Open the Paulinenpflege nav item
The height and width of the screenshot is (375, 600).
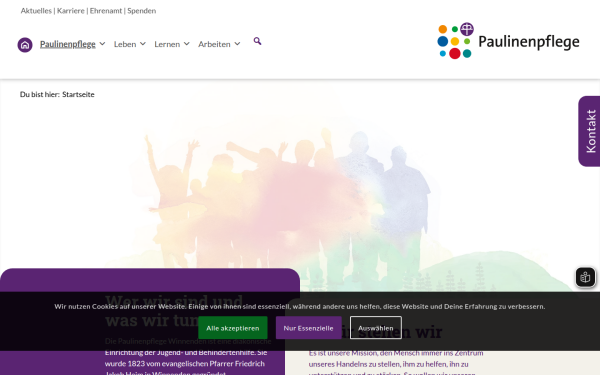tap(68, 44)
